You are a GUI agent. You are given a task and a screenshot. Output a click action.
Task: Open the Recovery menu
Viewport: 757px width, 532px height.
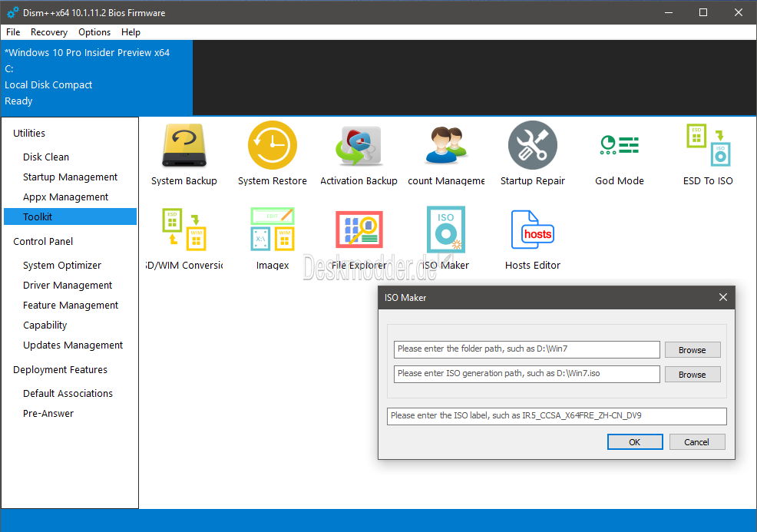(x=49, y=32)
